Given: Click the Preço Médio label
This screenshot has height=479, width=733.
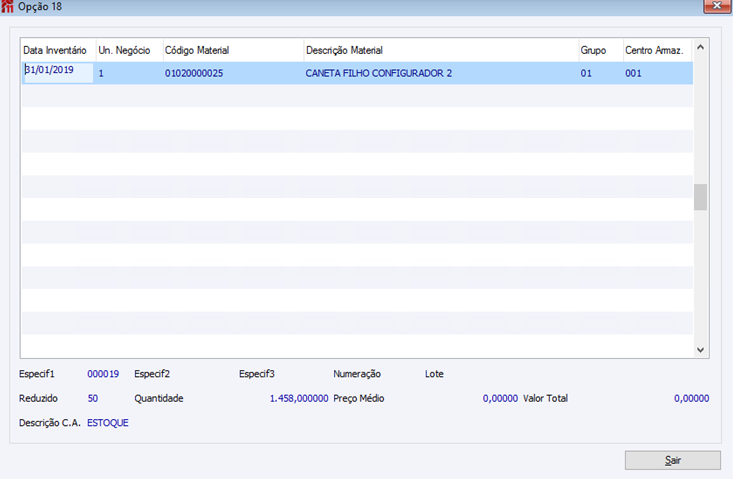Looking at the screenshot, I should click(359, 399).
